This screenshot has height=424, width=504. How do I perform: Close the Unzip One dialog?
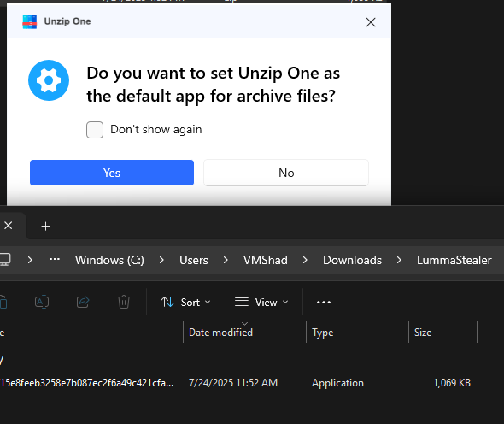click(x=371, y=22)
